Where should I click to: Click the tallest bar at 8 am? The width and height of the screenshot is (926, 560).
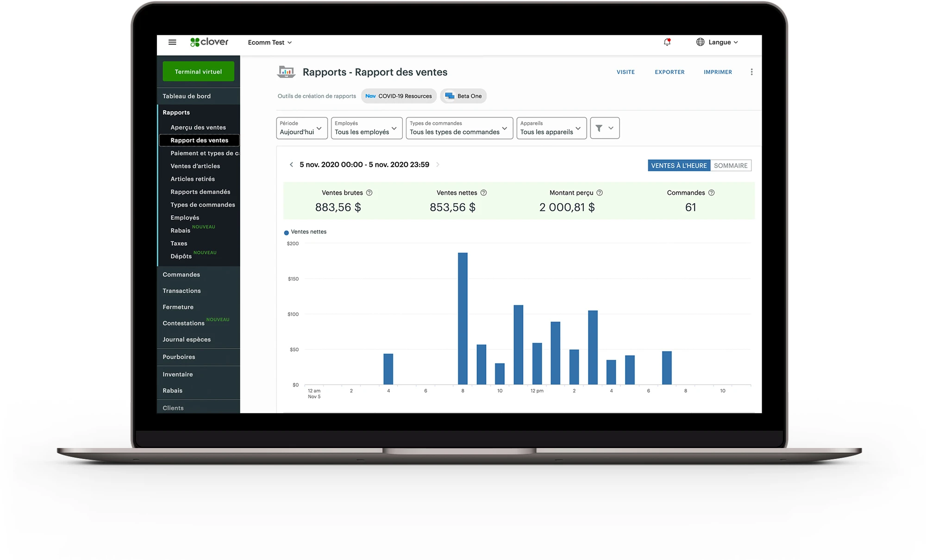[463, 318]
